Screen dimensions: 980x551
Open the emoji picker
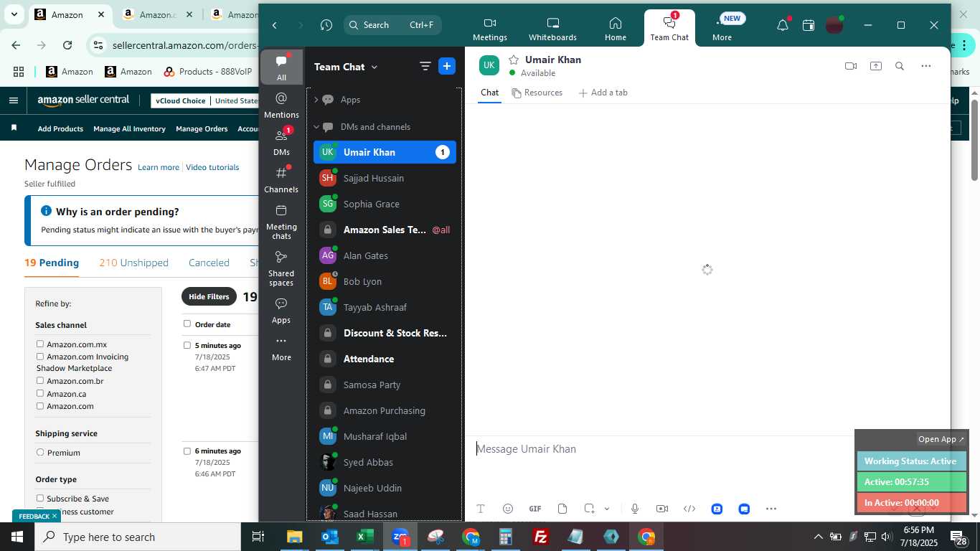pyautogui.click(x=508, y=509)
